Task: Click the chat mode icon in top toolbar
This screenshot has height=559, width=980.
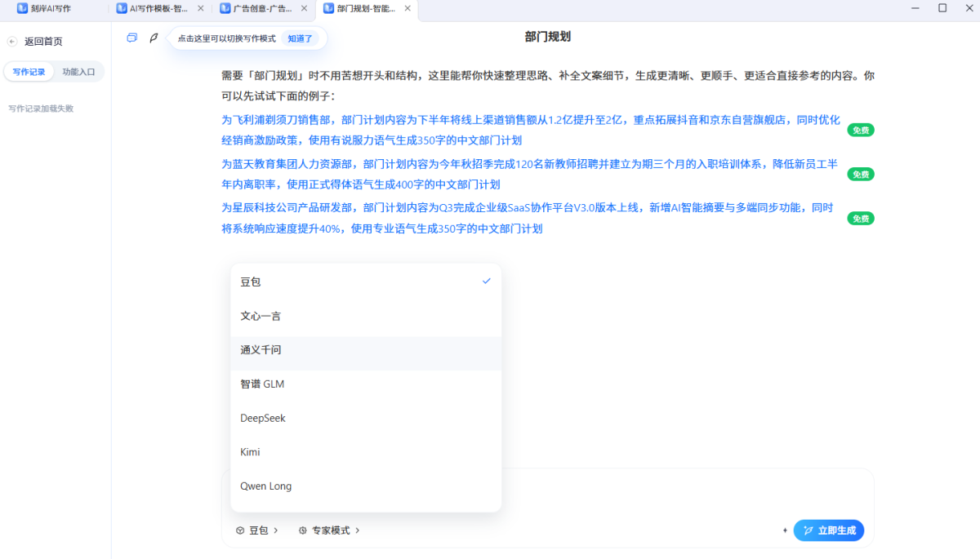Action: (x=132, y=38)
